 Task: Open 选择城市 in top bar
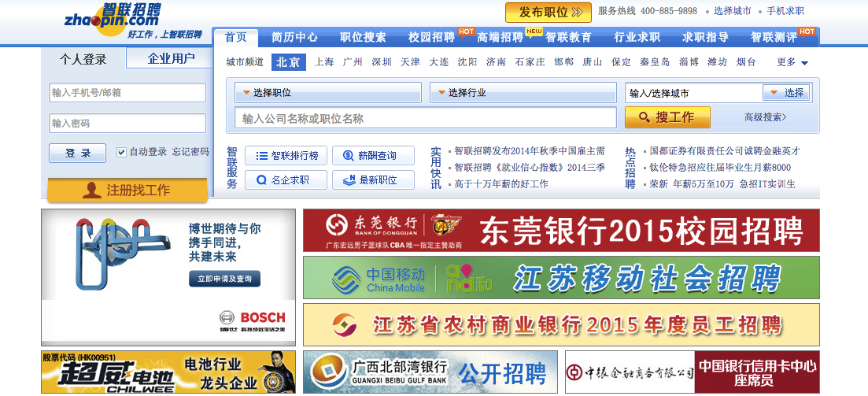[733, 10]
